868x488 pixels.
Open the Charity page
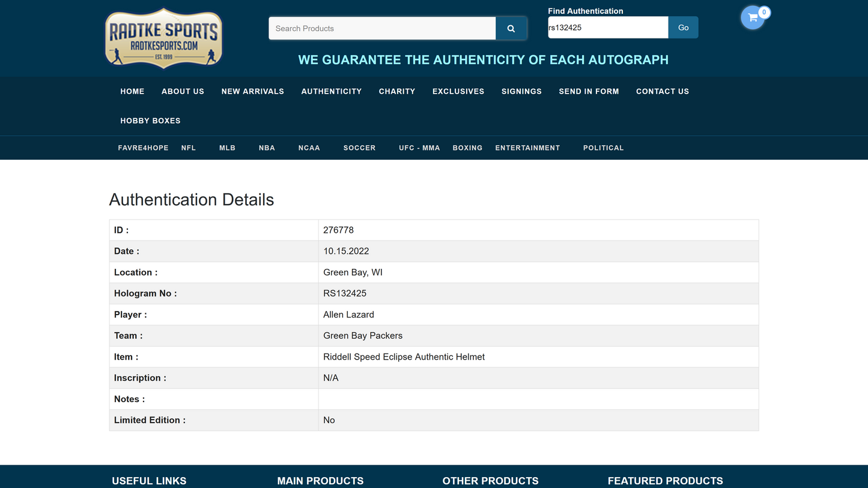pyautogui.click(x=397, y=91)
